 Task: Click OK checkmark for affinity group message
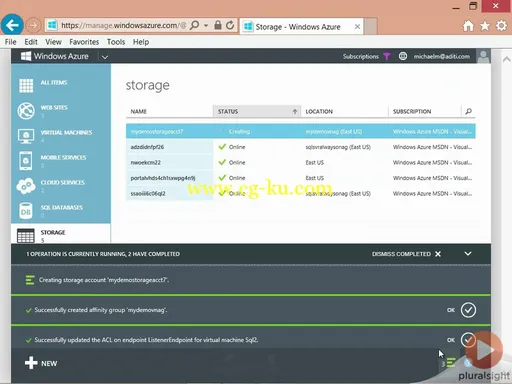coord(468,310)
